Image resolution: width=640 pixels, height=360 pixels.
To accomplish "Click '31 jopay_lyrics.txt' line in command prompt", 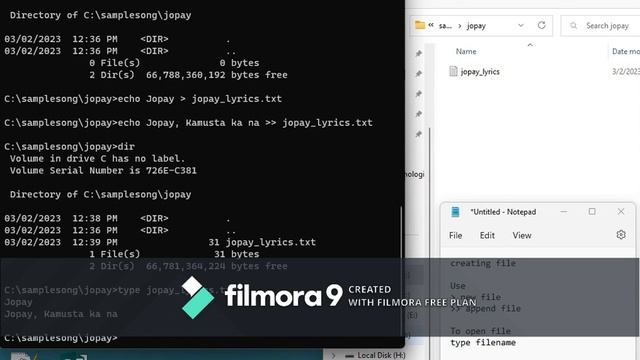I will 262,242.
